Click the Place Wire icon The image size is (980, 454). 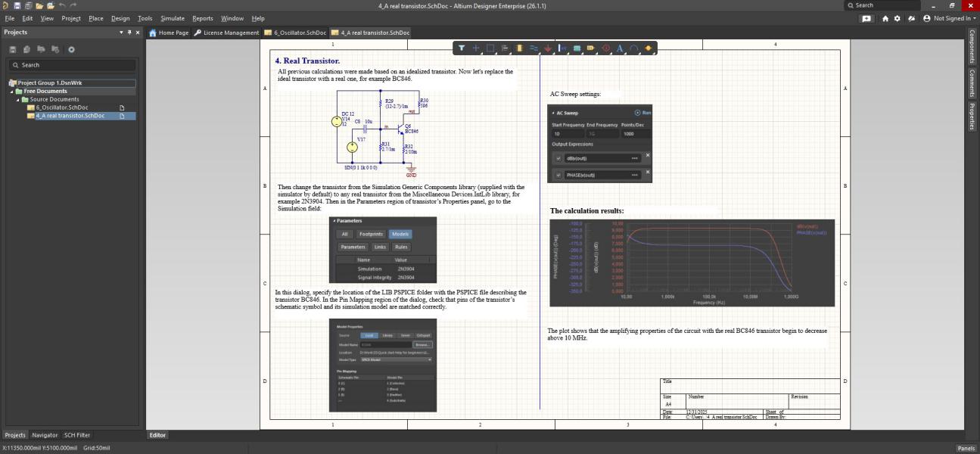tap(534, 48)
